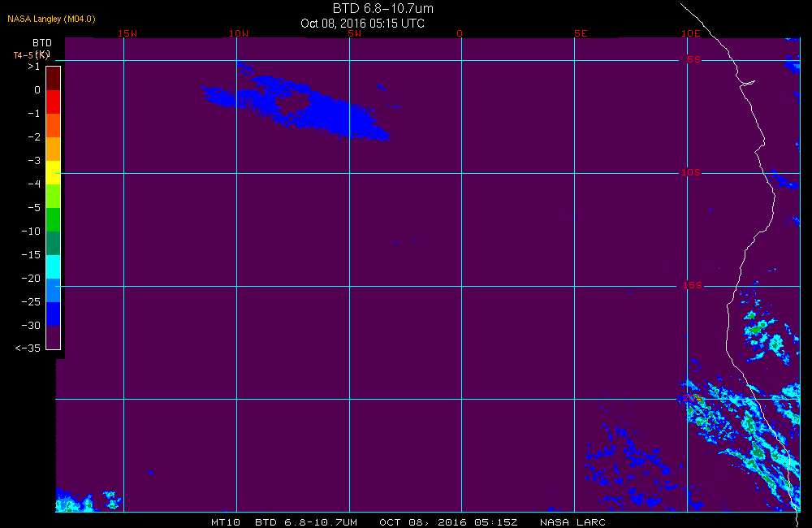Click the 'NASA LARC' footer text

(572, 522)
